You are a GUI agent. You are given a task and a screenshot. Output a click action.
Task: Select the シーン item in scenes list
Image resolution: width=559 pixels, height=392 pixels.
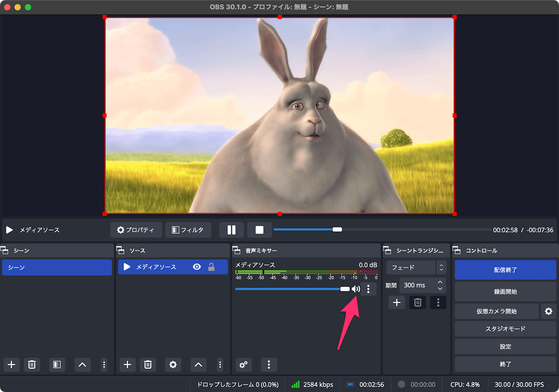pos(57,267)
